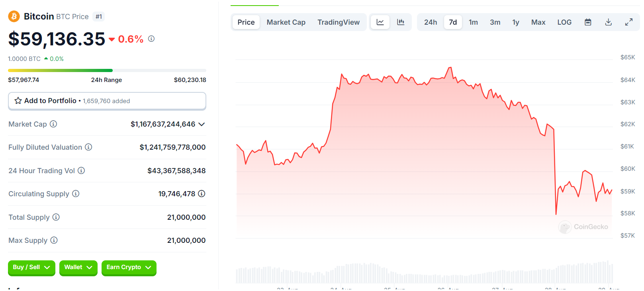644x291 pixels.
Task: Set chart range to 3m
Action: (x=495, y=22)
